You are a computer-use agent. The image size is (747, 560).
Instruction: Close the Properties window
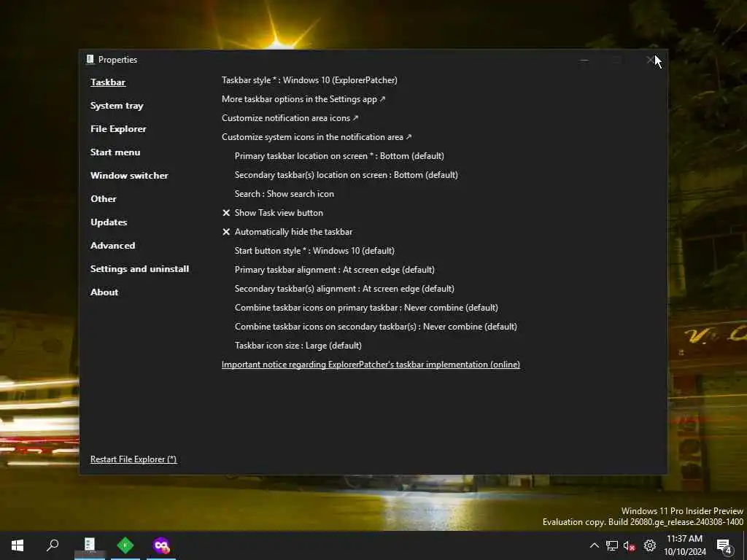[650, 60]
